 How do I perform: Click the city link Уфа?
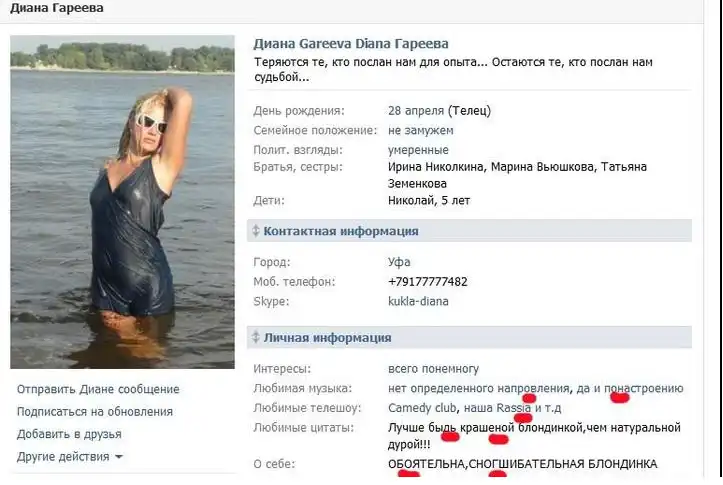tap(399, 262)
